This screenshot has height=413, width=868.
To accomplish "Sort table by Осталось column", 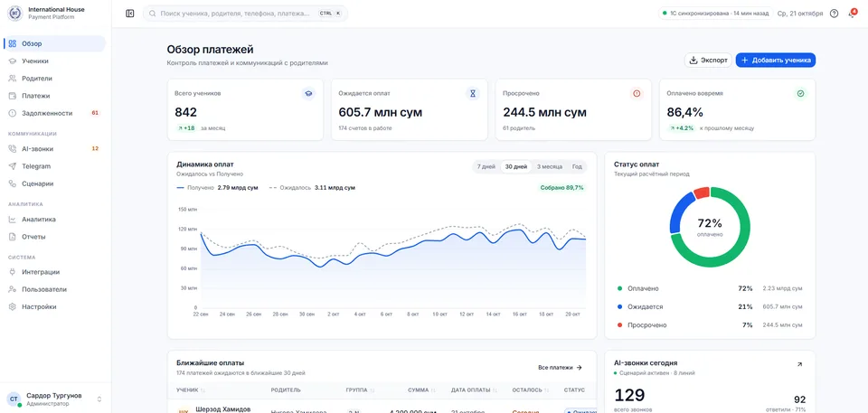I will coord(531,390).
